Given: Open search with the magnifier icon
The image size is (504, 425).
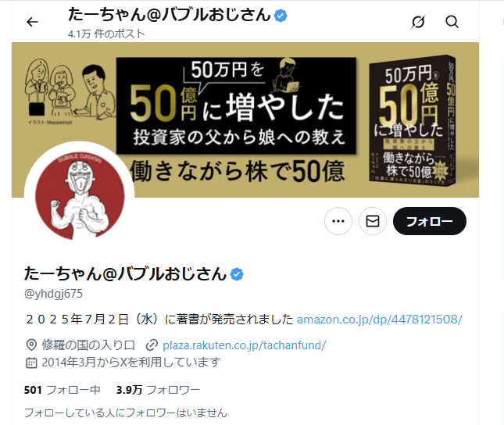Looking at the screenshot, I should [452, 22].
